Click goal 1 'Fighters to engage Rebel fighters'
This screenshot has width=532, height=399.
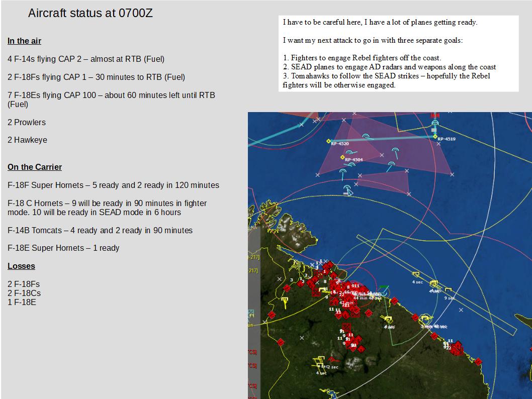click(362, 58)
